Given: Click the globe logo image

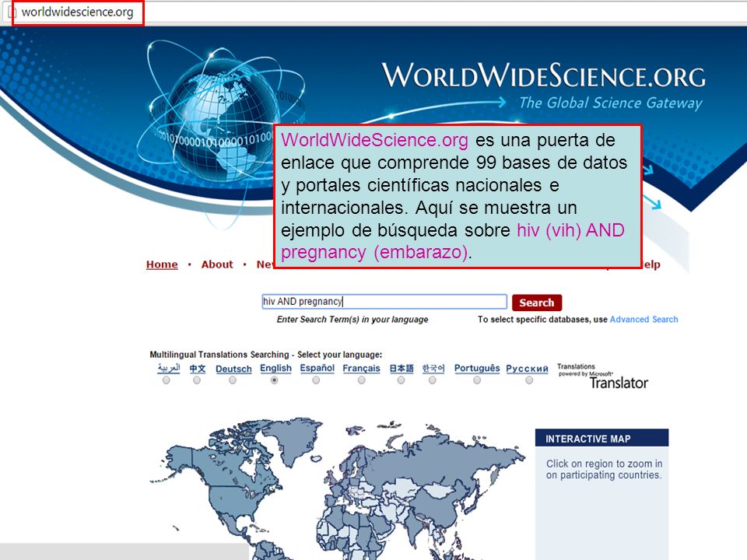Looking at the screenshot, I should (x=222, y=119).
